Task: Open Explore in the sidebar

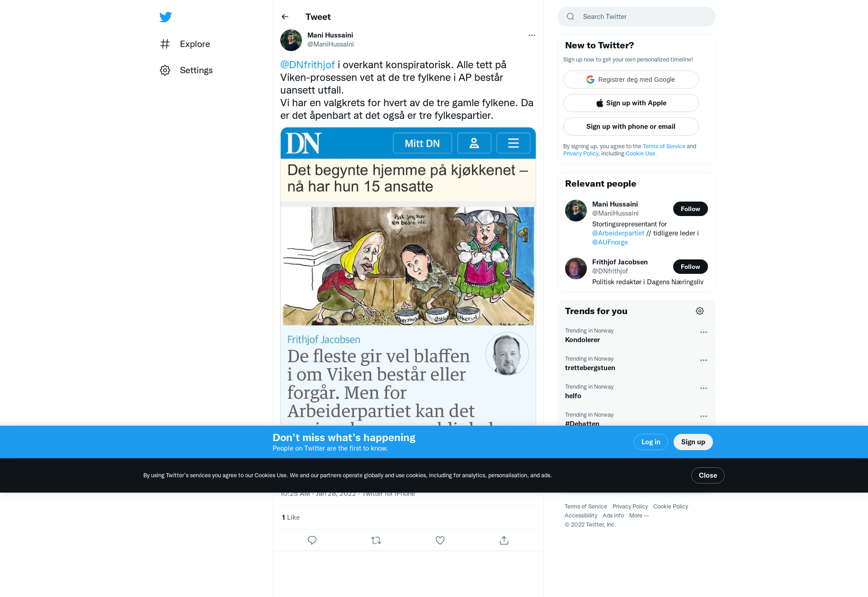Action: coord(185,44)
